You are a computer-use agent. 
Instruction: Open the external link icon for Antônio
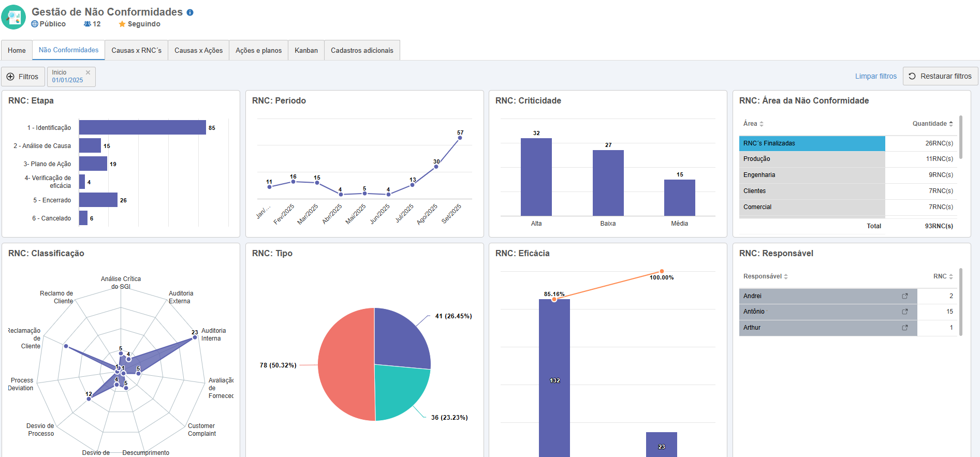[x=905, y=312]
